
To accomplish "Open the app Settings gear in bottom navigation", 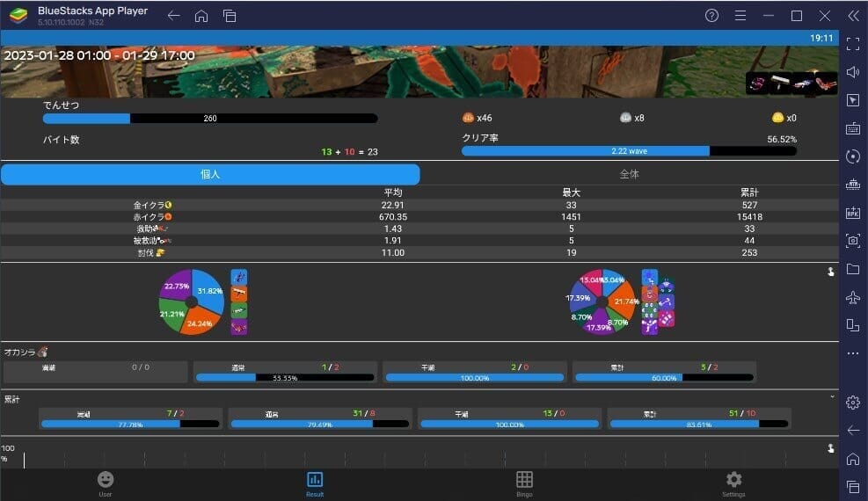I will coord(733,483).
